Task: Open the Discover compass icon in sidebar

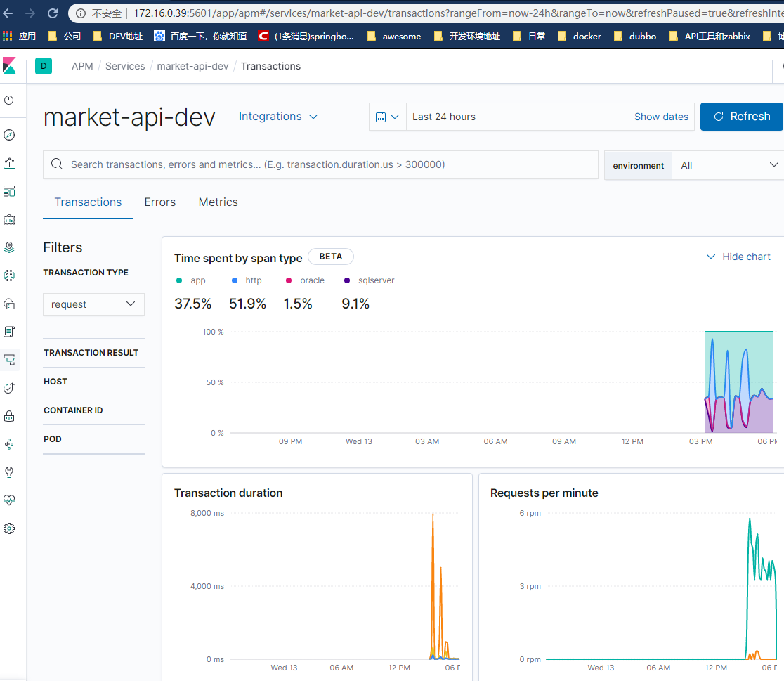Action: (9, 134)
